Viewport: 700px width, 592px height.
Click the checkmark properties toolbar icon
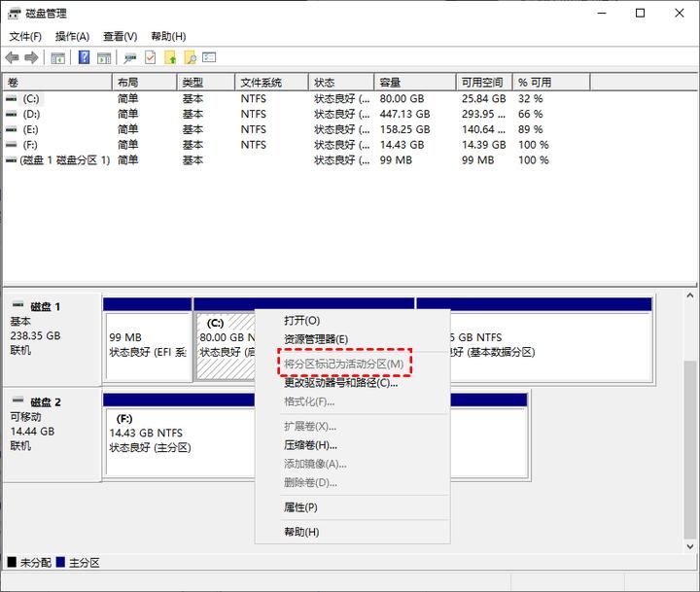151,58
